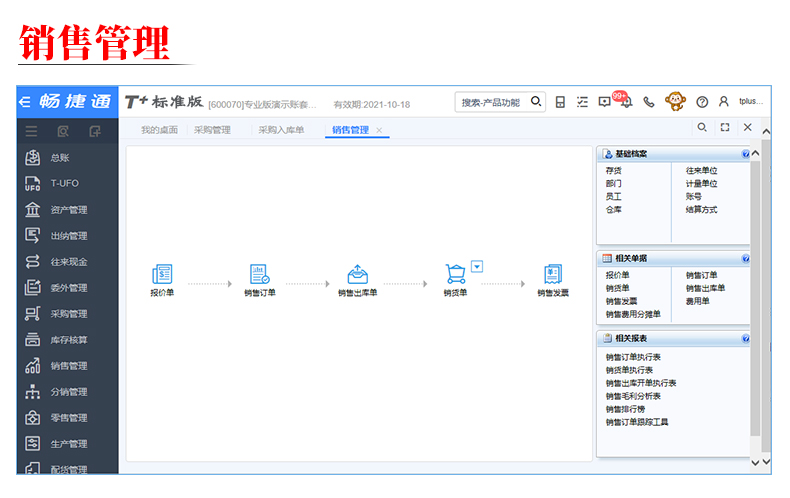Open the 往来单位 link

click(701, 170)
